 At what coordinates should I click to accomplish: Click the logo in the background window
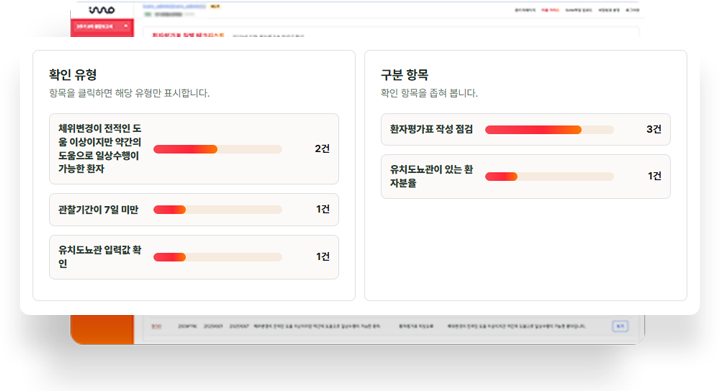click(x=101, y=10)
